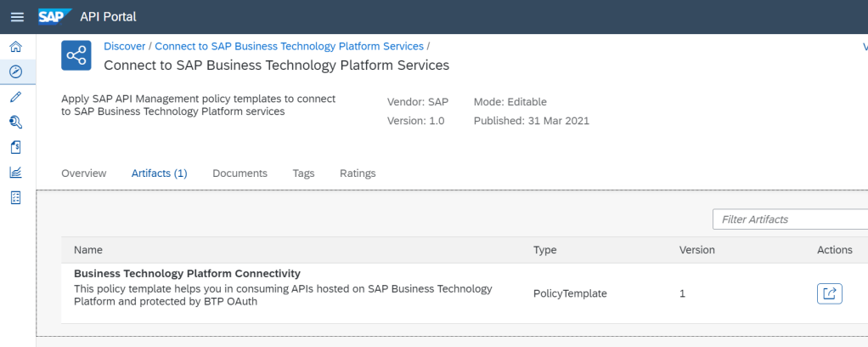The image size is (868, 347).
Task: Open the Discover compass icon
Action: coord(15,71)
